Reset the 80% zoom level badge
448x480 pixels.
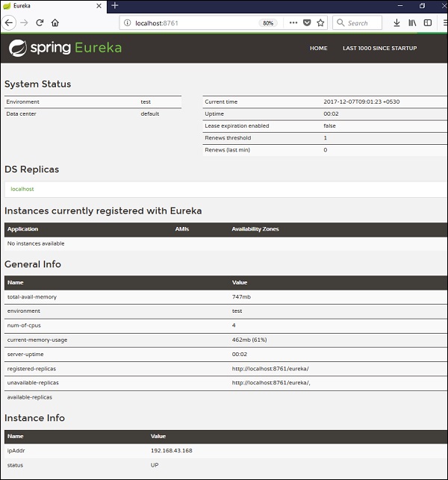pyautogui.click(x=268, y=23)
